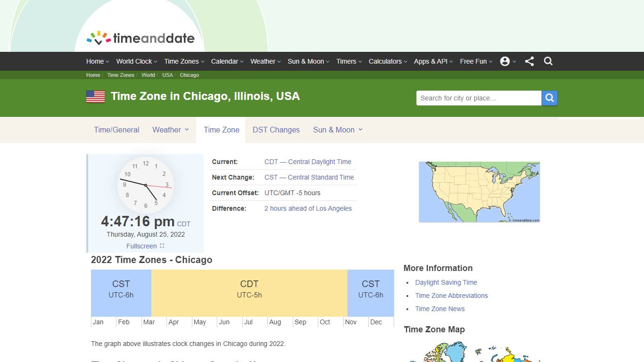Go to USA breadcrumb
This screenshot has height=362, width=644.
tap(167, 75)
